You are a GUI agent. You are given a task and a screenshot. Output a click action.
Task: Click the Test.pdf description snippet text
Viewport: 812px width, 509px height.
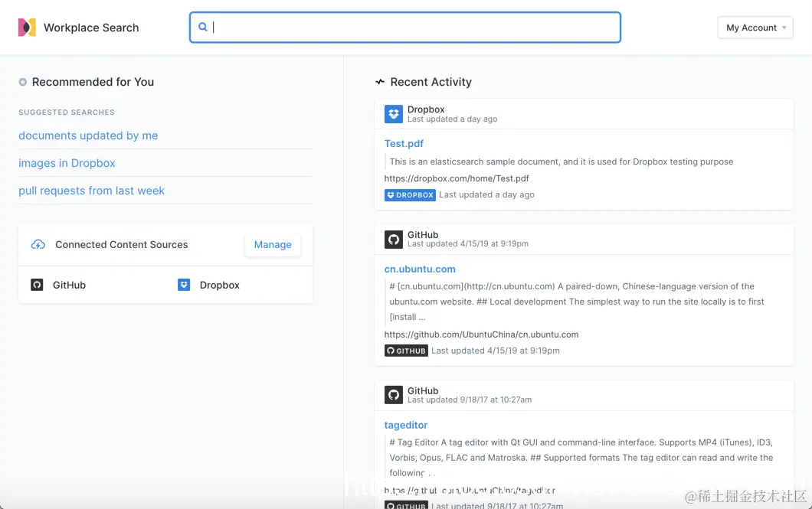tap(562, 162)
